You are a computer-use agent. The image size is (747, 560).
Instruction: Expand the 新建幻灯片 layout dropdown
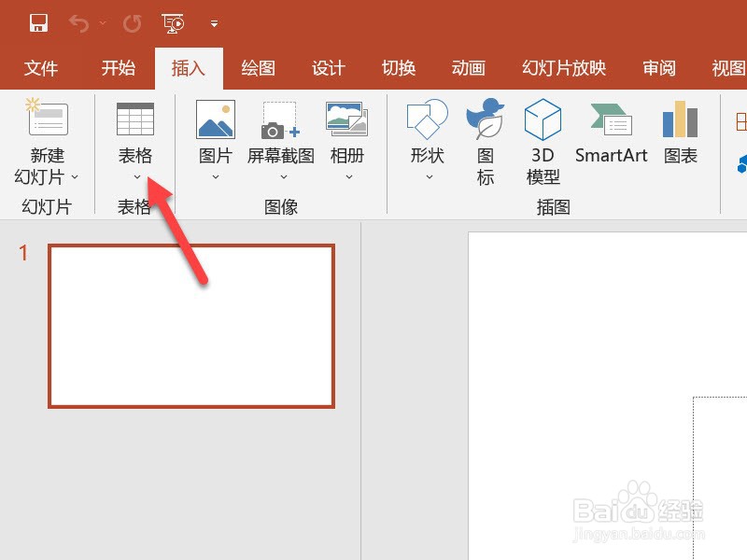click(75, 176)
